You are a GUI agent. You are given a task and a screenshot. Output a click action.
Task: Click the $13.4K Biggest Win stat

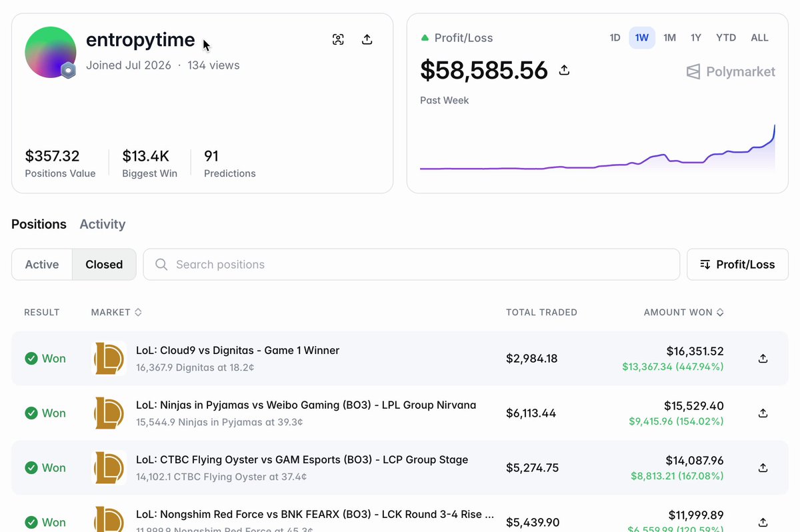[x=145, y=156]
